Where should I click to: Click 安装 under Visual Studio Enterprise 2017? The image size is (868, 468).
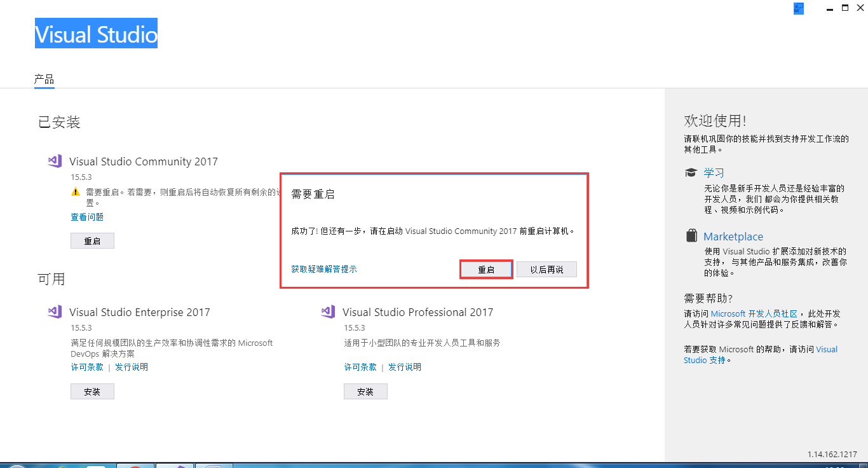click(x=92, y=391)
